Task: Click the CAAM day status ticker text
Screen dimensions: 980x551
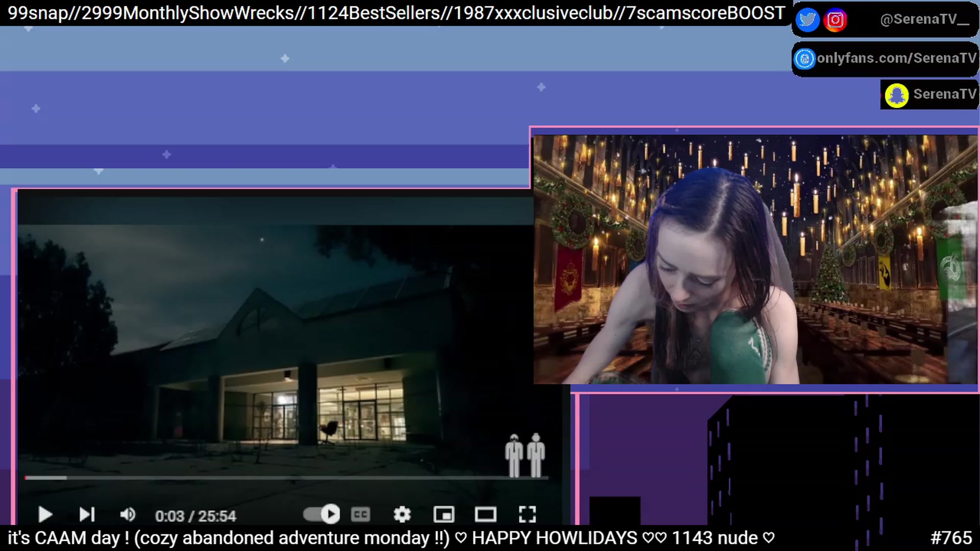Action: click(391, 538)
